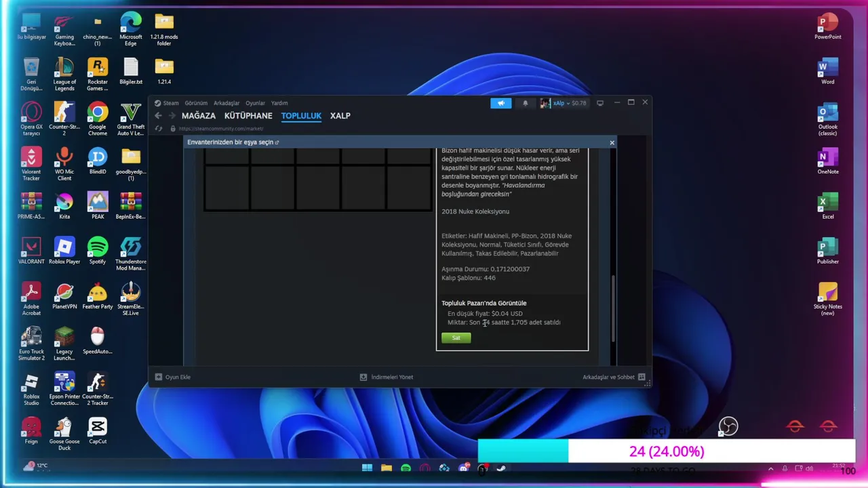Select the Spotify desktop icon
868x488 pixels.
(x=98, y=250)
